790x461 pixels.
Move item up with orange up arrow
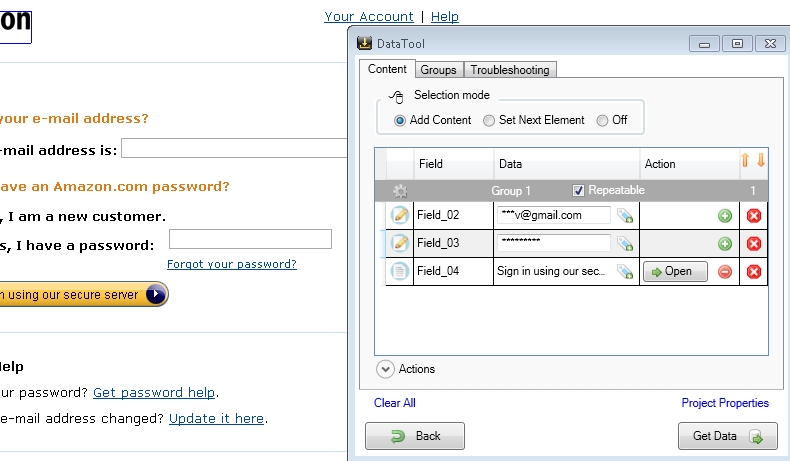click(x=744, y=160)
